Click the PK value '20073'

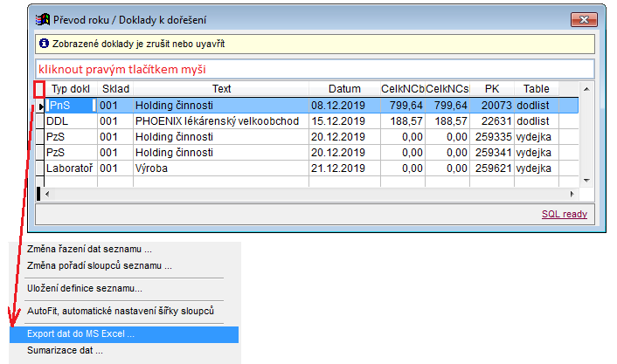(x=496, y=106)
